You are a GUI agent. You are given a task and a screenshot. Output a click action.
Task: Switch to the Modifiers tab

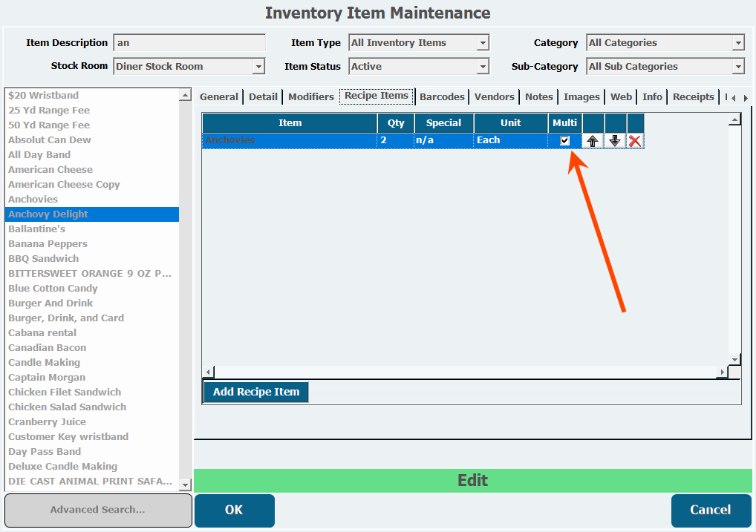coord(310,96)
